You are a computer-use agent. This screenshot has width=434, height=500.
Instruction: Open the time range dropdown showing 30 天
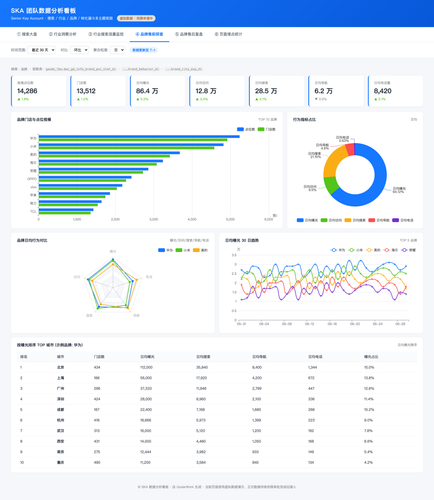[x=42, y=50]
